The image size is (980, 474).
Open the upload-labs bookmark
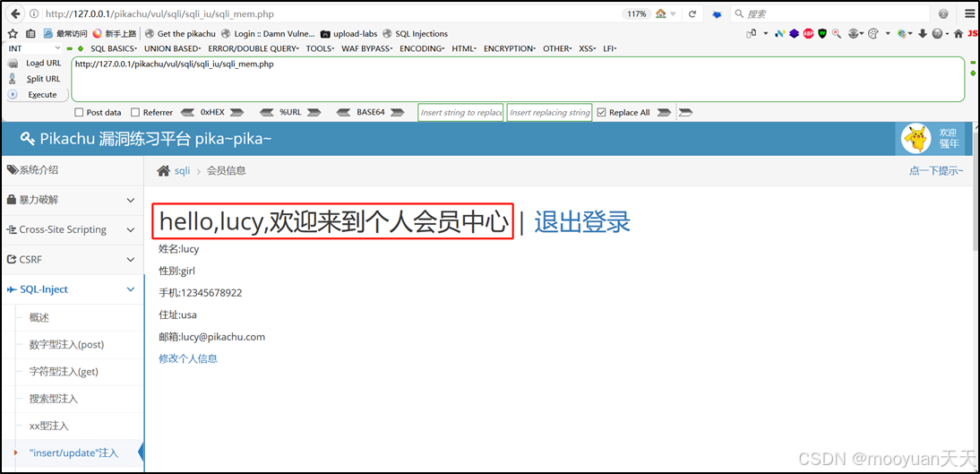[x=348, y=34]
